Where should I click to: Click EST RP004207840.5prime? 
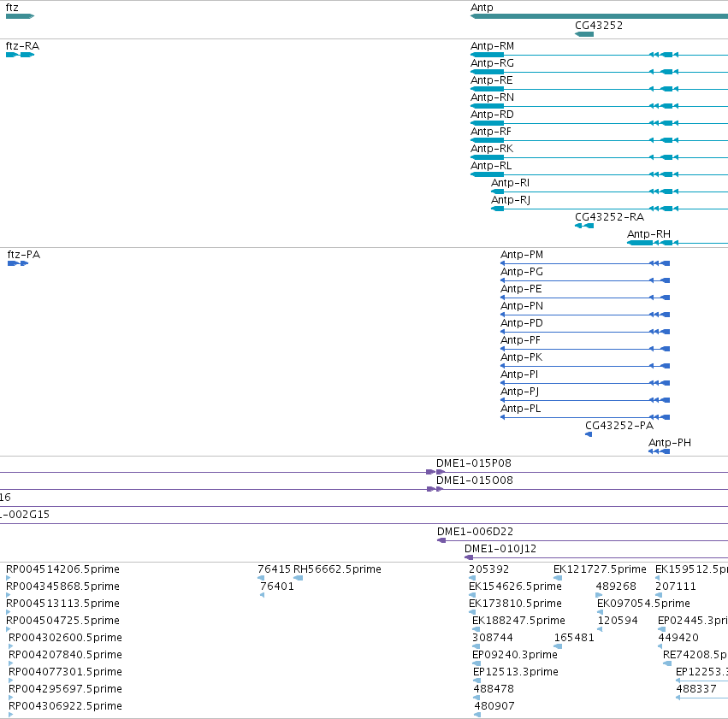(x=65, y=655)
